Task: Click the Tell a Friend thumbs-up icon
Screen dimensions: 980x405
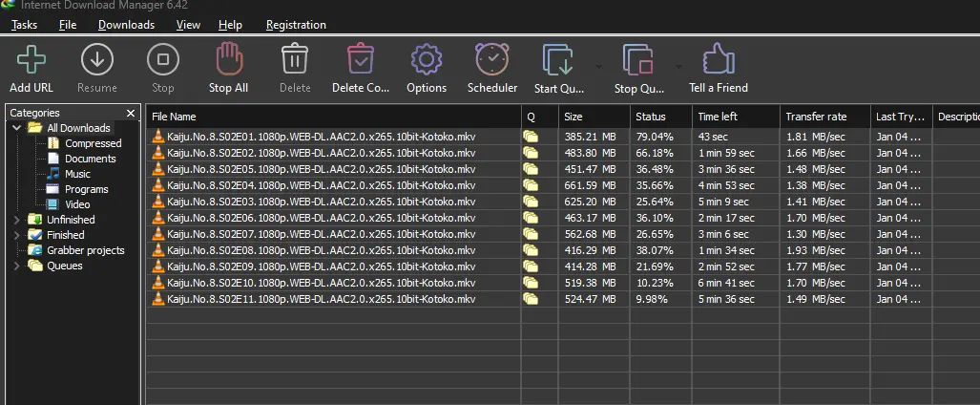Action: pyautogui.click(x=719, y=60)
